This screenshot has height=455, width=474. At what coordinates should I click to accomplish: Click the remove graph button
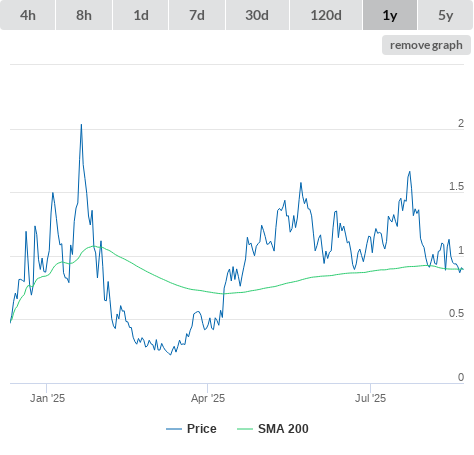click(426, 45)
